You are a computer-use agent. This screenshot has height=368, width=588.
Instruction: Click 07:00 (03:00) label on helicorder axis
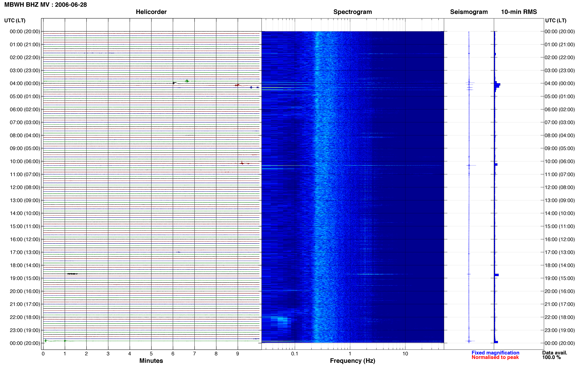[25, 122]
